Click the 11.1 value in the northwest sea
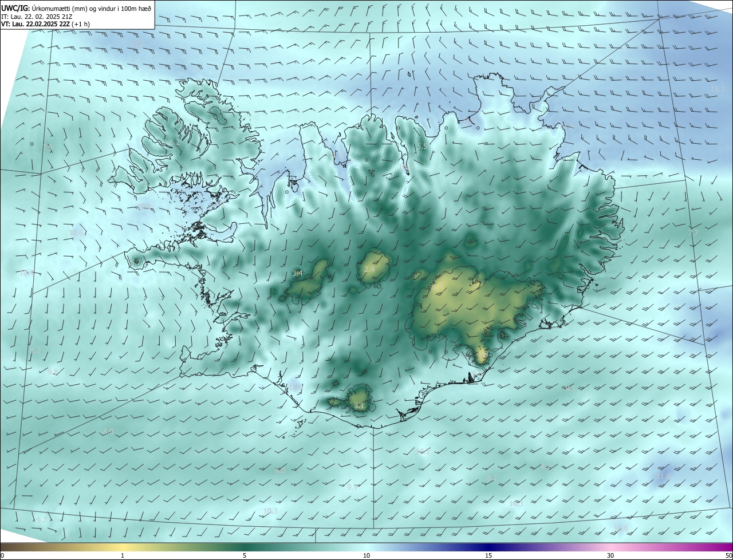The height and width of the screenshot is (560, 733). tap(137, 44)
